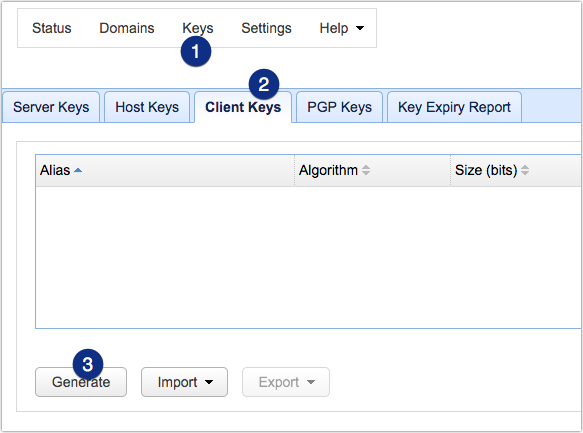Viewport: 583px width, 433px height.
Task: Switch to the Server Keys tab
Action: pyautogui.click(x=51, y=107)
